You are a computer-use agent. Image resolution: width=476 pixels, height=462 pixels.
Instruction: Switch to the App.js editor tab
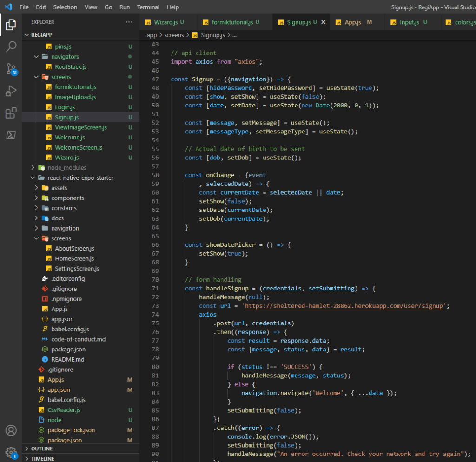pos(352,22)
